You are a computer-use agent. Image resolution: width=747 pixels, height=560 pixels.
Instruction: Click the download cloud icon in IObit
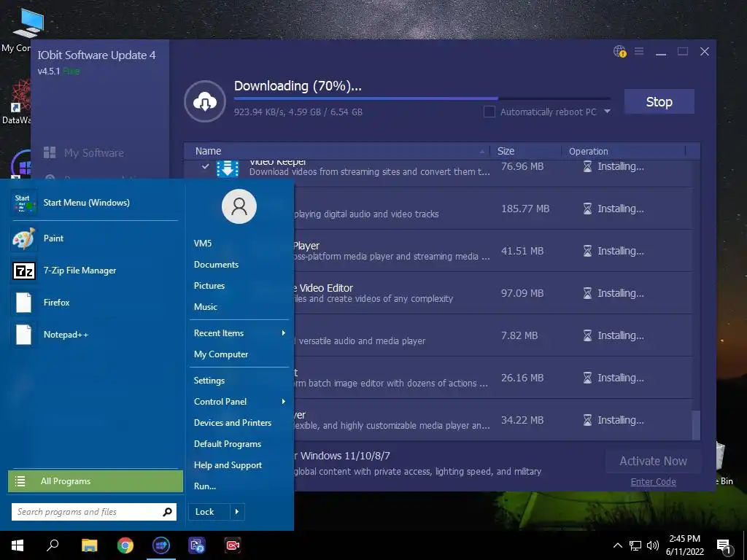205,101
